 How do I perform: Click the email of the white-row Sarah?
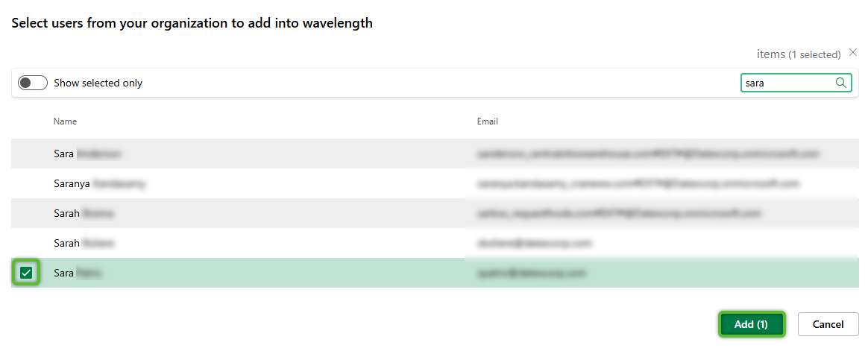tap(534, 243)
